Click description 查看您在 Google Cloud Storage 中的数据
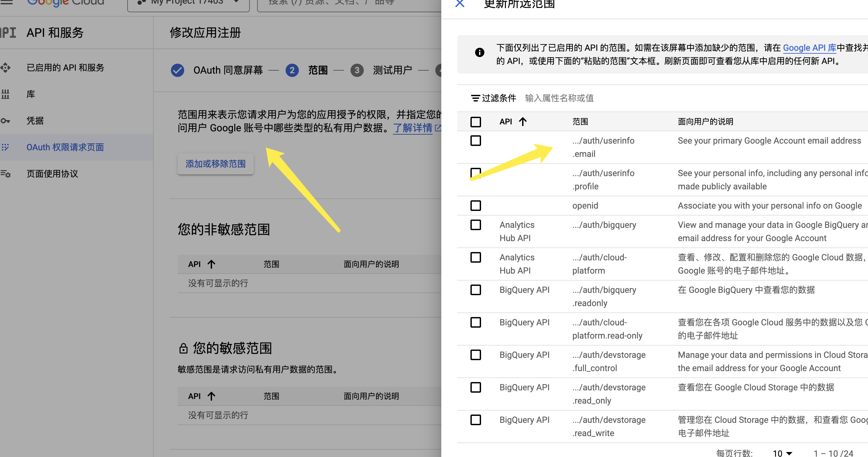Screen dimensions: 868x457 [756, 388]
